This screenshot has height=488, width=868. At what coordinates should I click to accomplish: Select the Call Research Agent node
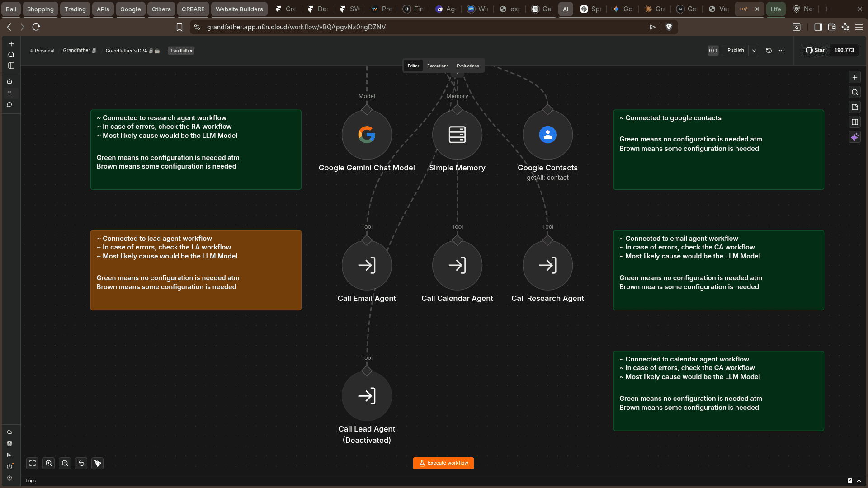pyautogui.click(x=547, y=265)
